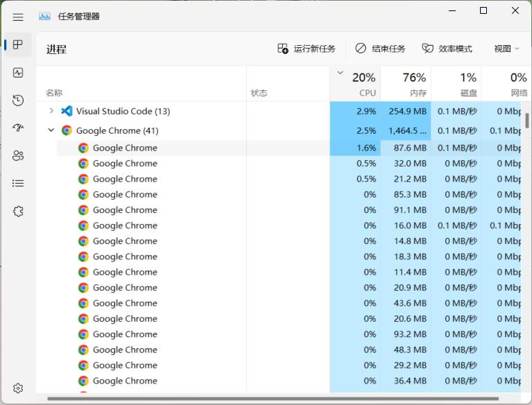Click the 254.9 MB memory cell
The image size is (532, 405).
tap(406, 111)
